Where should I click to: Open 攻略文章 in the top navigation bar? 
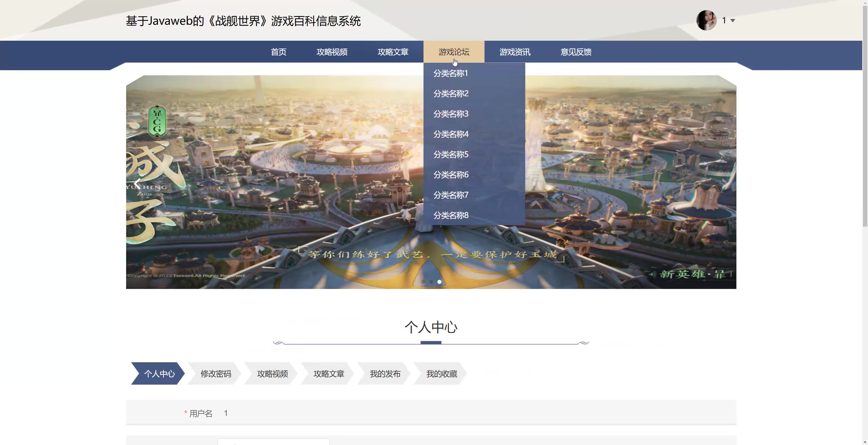coord(393,52)
